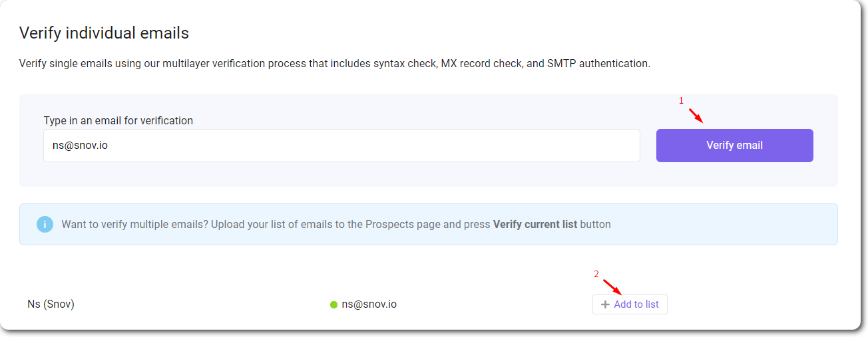Click the plus icon beside Add to list

605,304
